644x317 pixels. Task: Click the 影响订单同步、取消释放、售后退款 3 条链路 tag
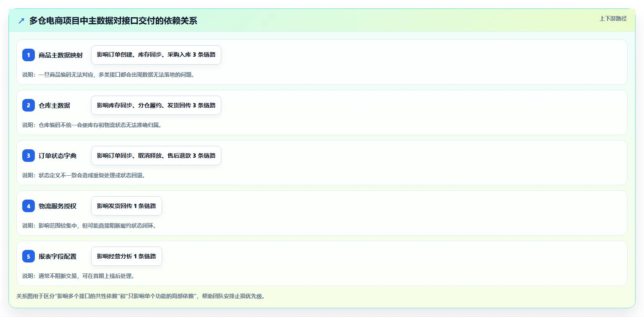click(x=156, y=156)
